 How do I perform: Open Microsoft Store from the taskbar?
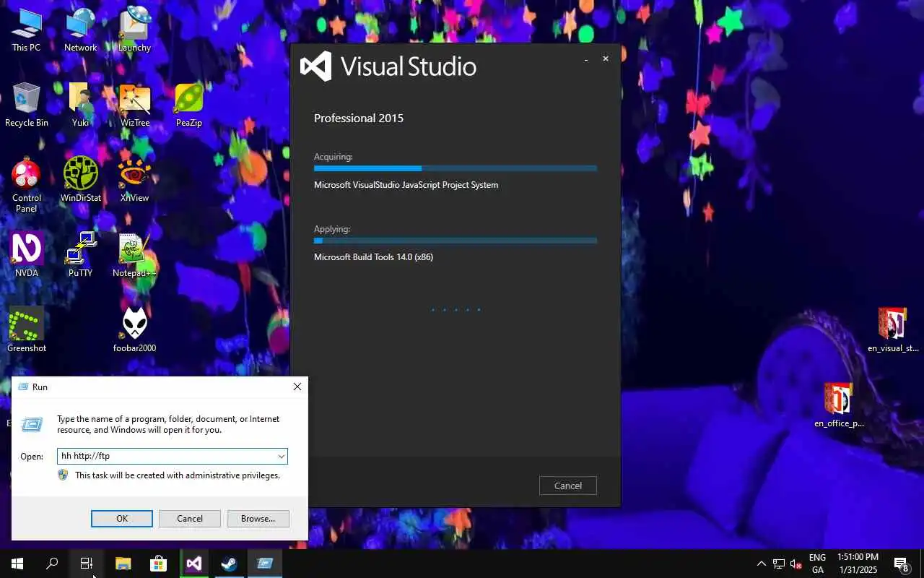[158, 564]
